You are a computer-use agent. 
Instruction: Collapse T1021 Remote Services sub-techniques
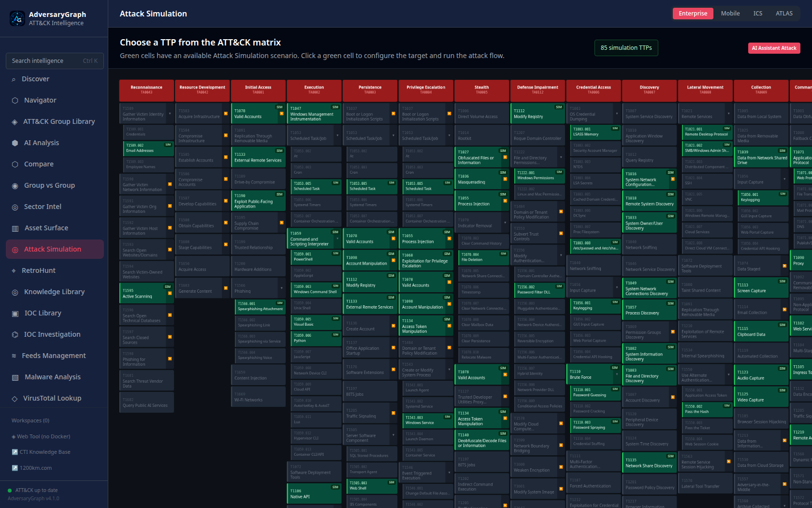point(728,114)
